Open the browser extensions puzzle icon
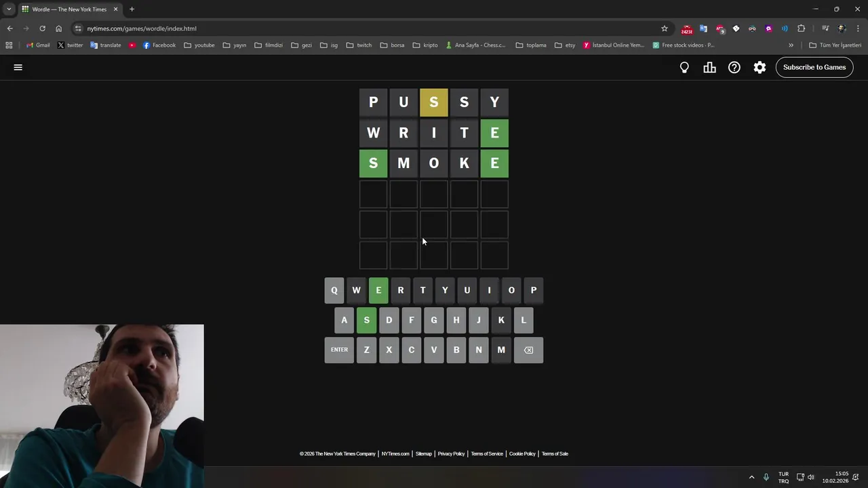The width and height of the screenshot is (868, 488). 802,28
